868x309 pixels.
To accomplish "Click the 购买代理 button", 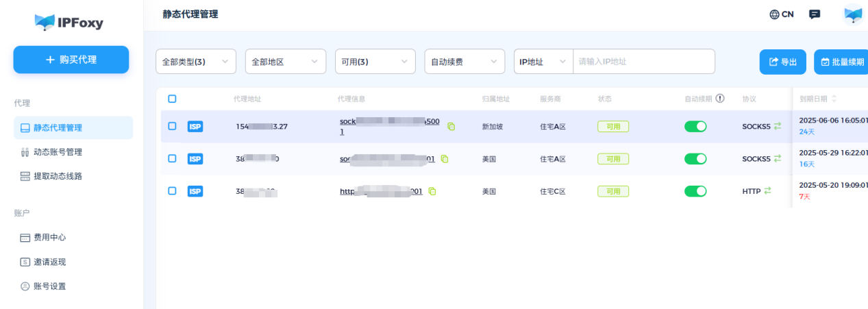I will pos(71,60).
